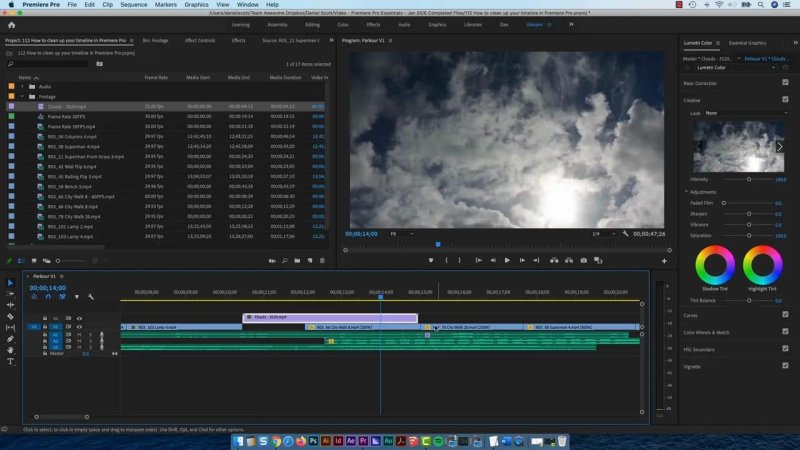Image resolution: width=800 pixels, height=450 pixels.
Task: Collapse the Footage bin
Action: (x=22, y=96)
